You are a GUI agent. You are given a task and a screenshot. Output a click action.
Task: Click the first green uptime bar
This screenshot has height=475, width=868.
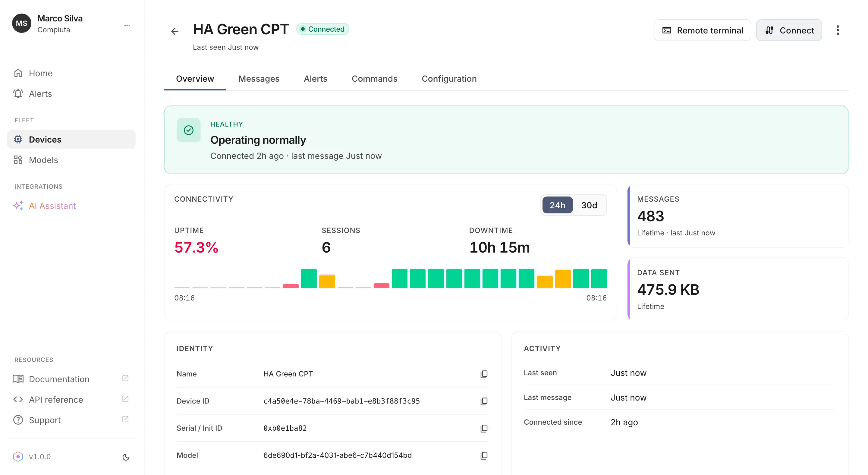[309, 278]
